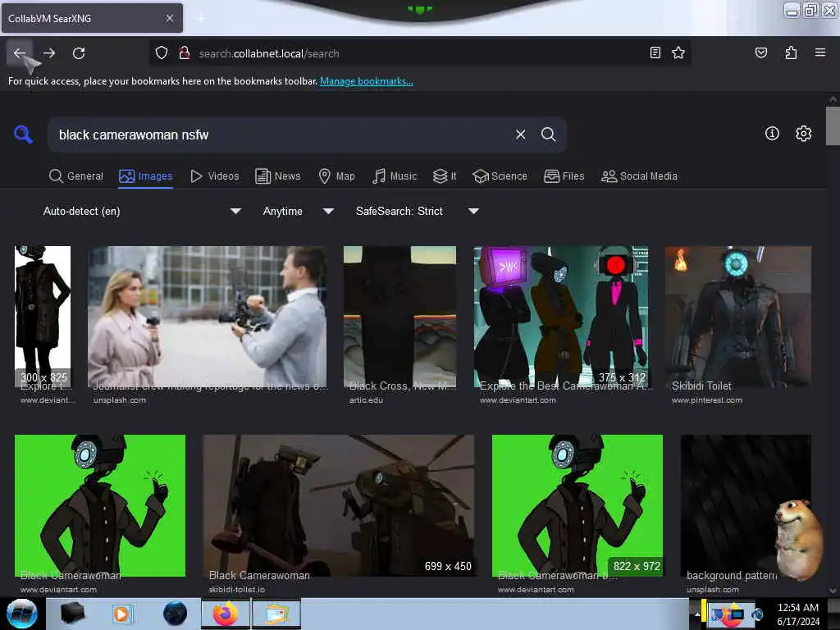
Task: Click the browser forward arrow
Action: 49,53
